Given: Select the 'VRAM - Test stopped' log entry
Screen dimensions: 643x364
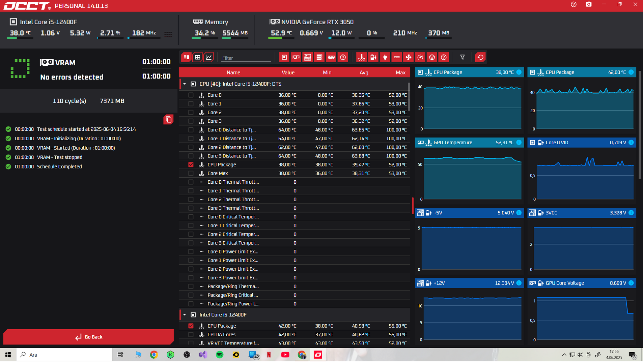Looking at the screenshot, I should tap(60, 157).
